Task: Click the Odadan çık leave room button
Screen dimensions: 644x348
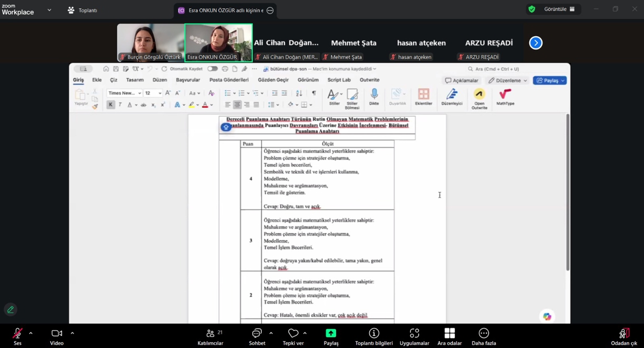Action: pyautogui.click(x=624, y=335)
